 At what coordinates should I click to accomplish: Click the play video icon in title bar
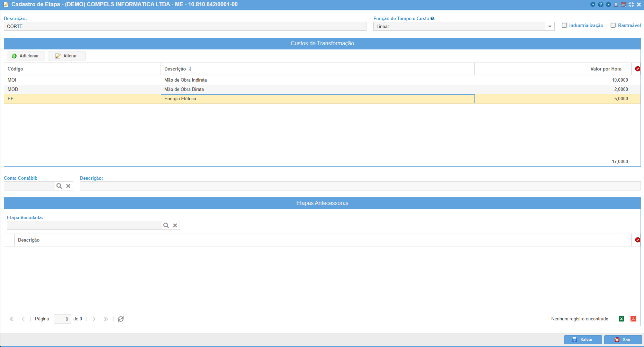pos(608,4)
